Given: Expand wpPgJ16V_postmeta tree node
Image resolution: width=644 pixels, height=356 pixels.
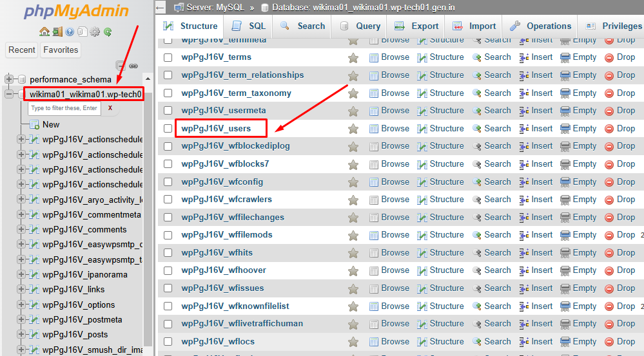Looking at the screenshot, I should click(x=21, y=319).
